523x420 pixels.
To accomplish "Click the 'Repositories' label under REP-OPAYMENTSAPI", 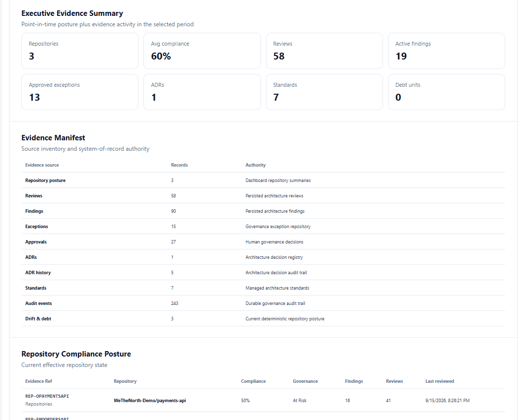I will 39,404.
